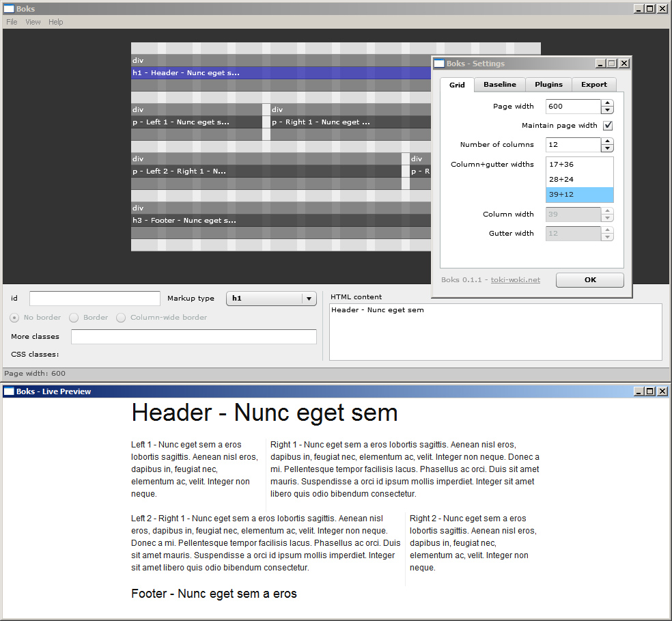Screen dimensions: 672x621
Task: Select the No border radio option
Action: [14, 318]
